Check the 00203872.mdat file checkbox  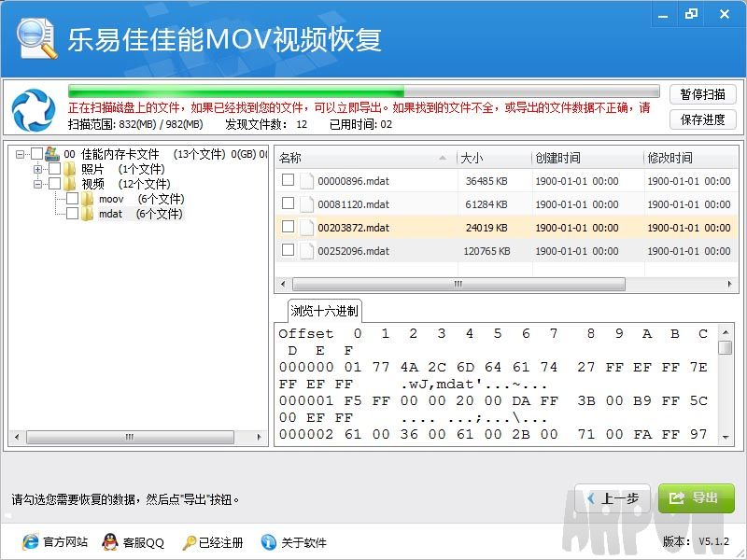[289, 227]
